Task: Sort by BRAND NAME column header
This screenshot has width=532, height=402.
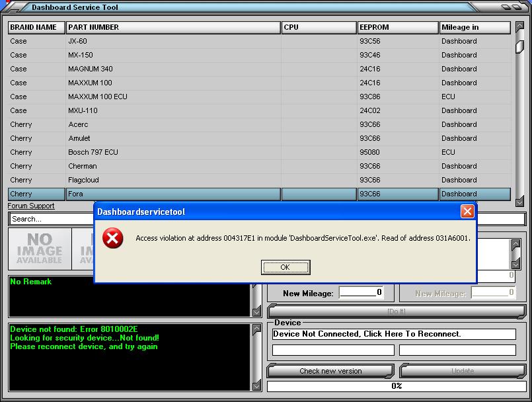Action: click(36, 28)
